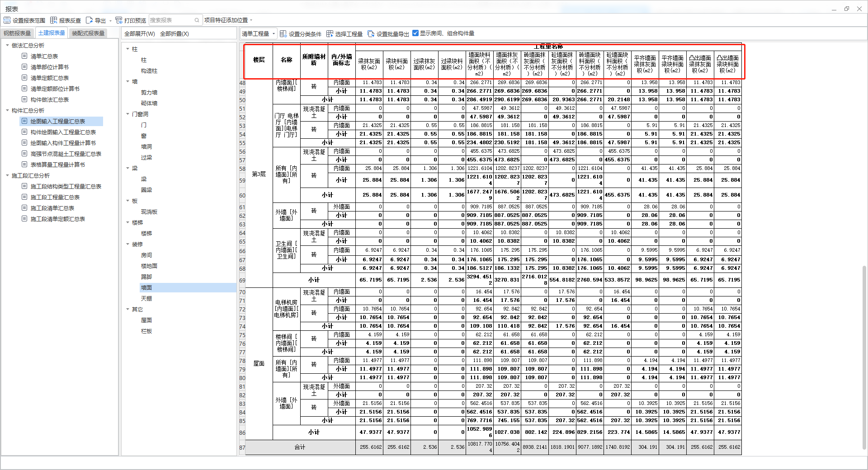Select 踢脚 in component tree

coord(146,277)
